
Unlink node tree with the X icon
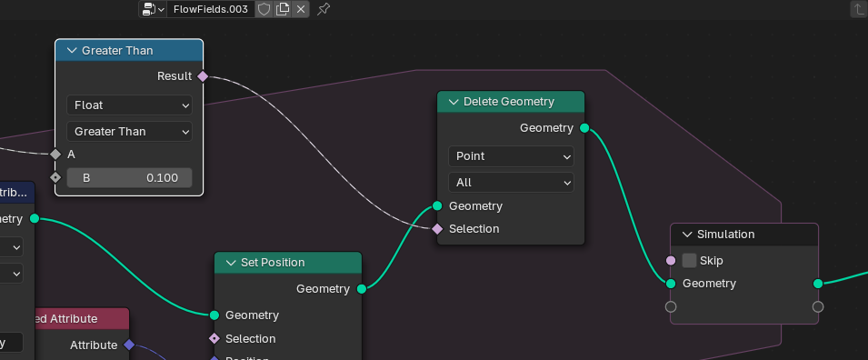coord(301,9)
